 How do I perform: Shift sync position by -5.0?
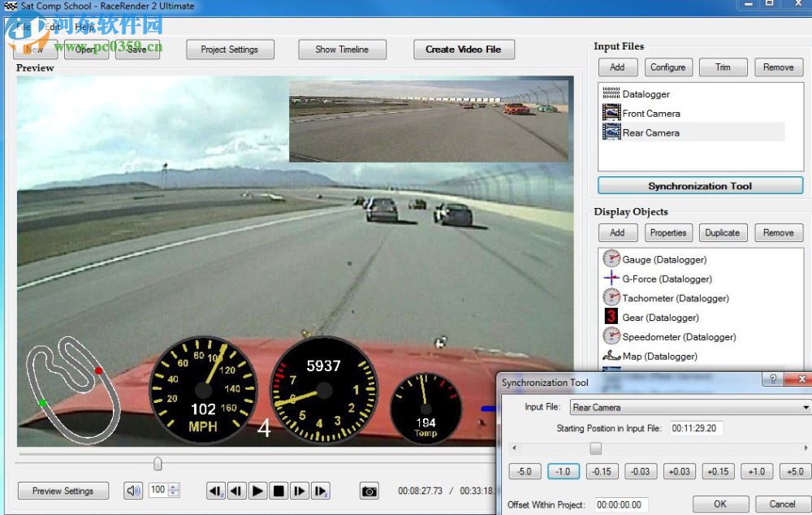point(524,471)
